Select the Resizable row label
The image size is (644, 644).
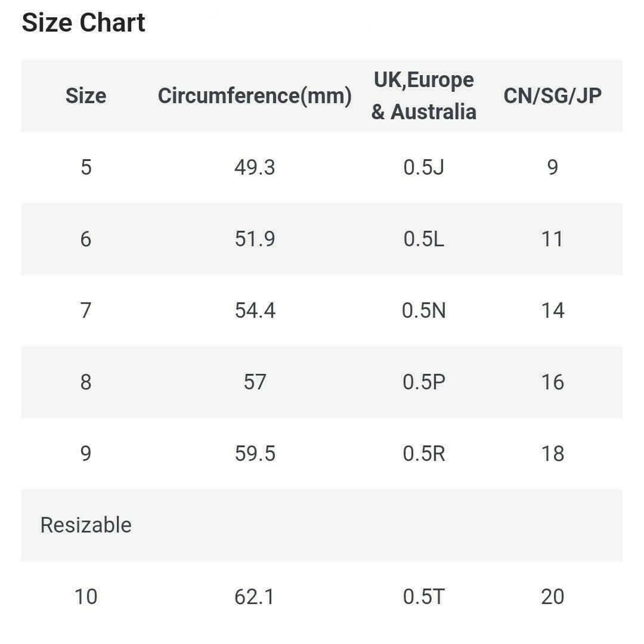86,525
